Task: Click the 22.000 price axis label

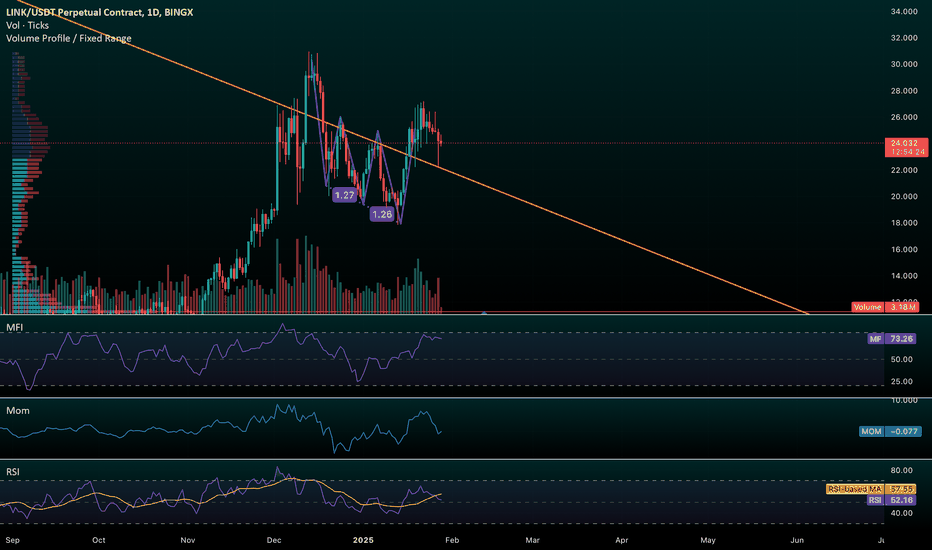Action: coord(904,170)
